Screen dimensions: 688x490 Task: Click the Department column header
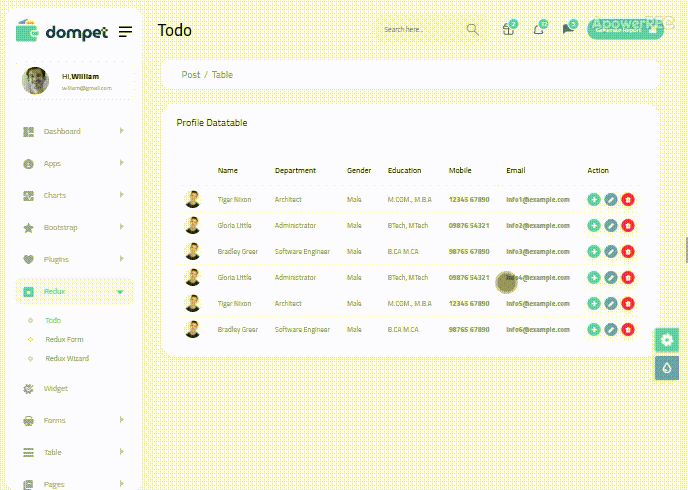click(295, 170)
